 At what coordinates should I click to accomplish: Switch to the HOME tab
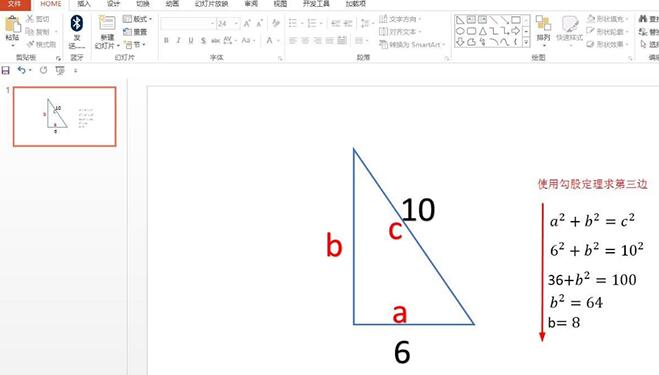coord(51,4)
